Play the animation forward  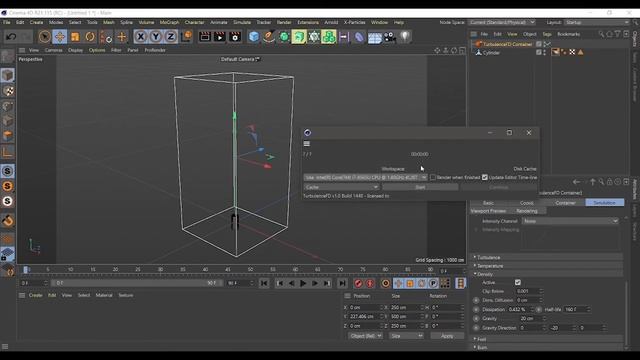pos(303,283)
